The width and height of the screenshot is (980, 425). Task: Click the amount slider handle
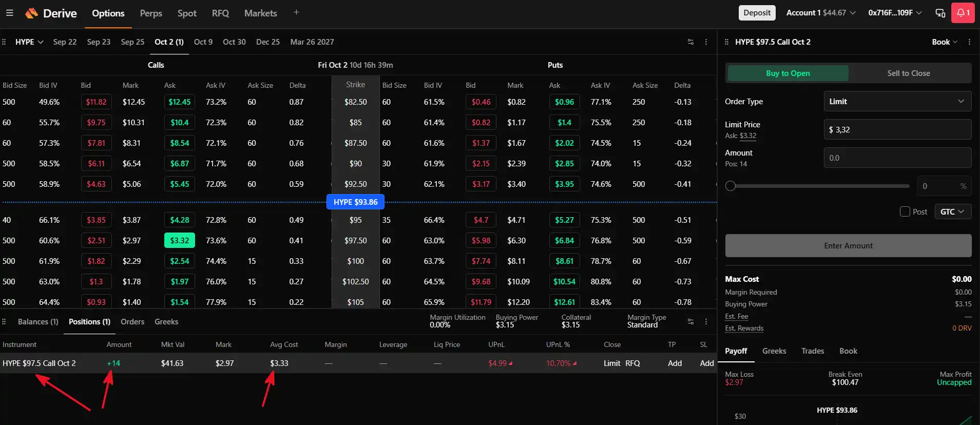[x=731, y=186]
